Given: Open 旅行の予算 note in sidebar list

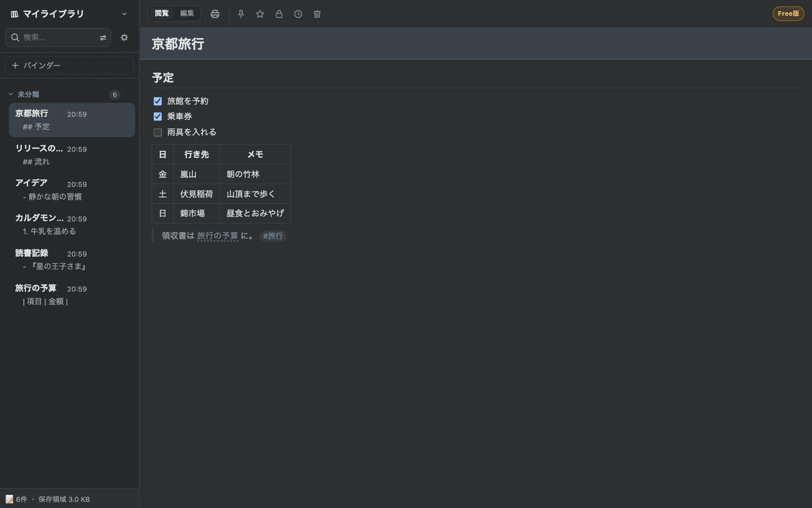Looking at the screenshot, I should click(x=72, y=295).
